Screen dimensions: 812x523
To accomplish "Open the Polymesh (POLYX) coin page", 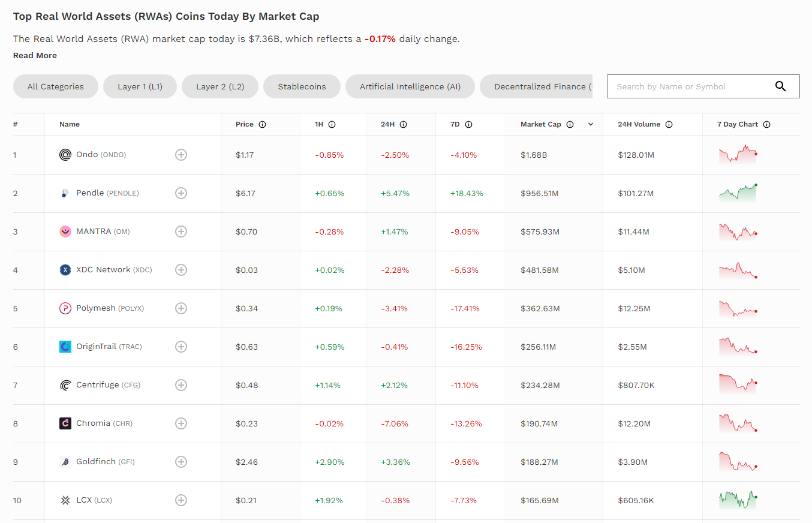I will pyautogui.click(x=110, y=308).
